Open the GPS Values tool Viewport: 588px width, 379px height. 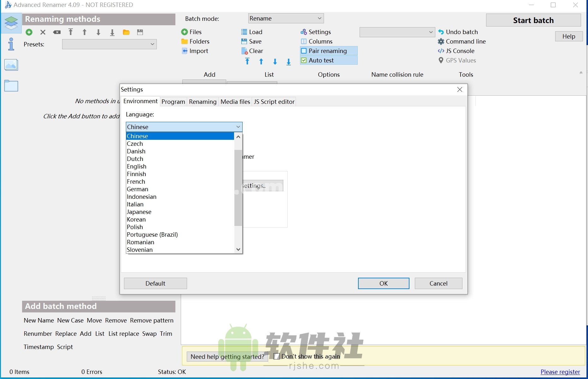tap(460, 60)
